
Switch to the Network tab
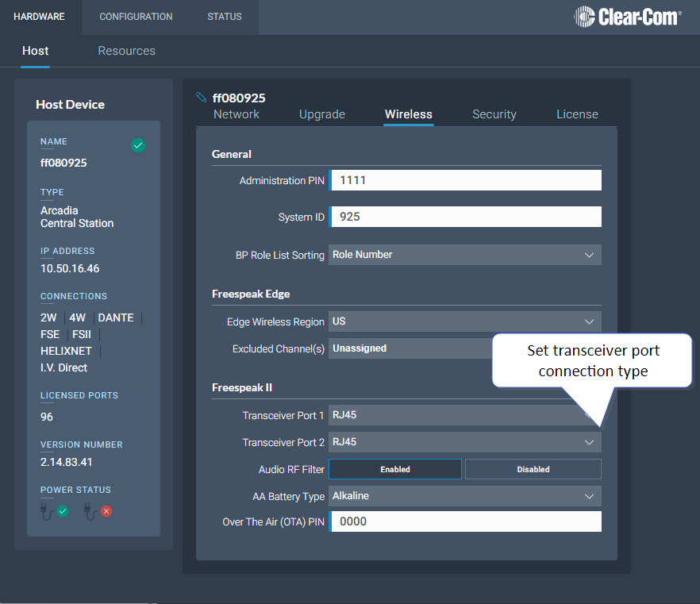pyautogui.click(x=237, y=114)
